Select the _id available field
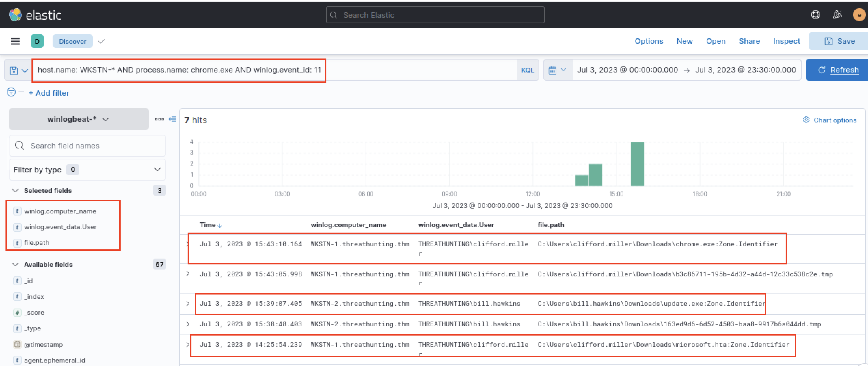The image size is (868, 366). click(x=28, y=281)
